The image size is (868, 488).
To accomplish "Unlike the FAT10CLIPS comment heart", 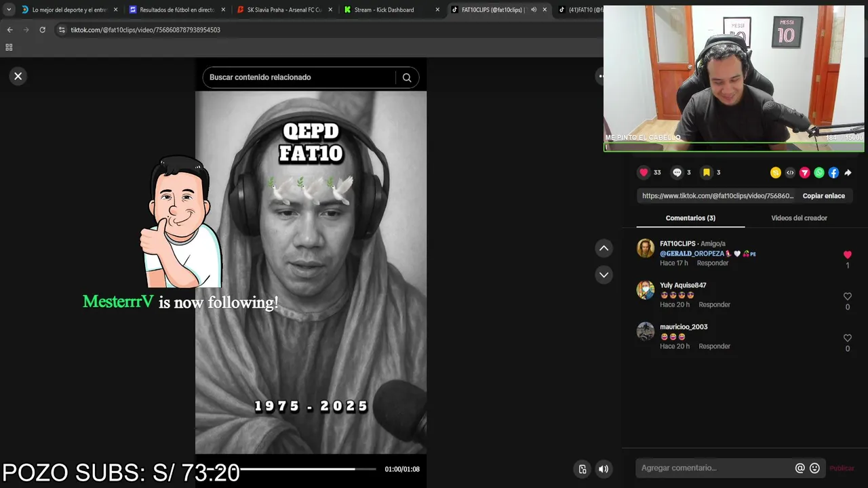I will pyautogui.click(x=847, y=255).
